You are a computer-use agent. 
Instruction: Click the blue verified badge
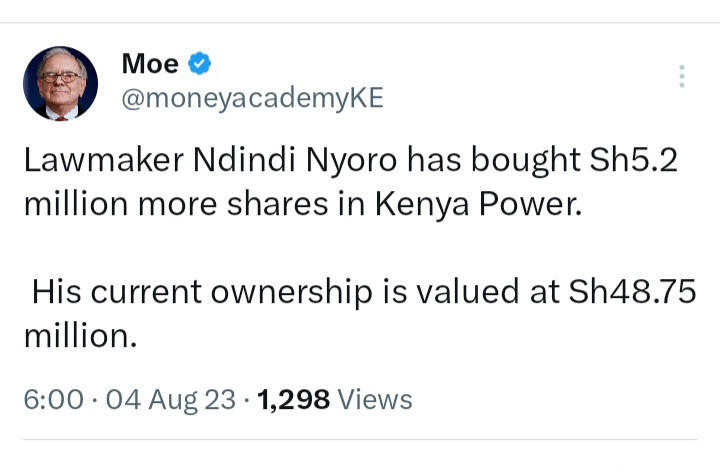(x=200, y=64)
